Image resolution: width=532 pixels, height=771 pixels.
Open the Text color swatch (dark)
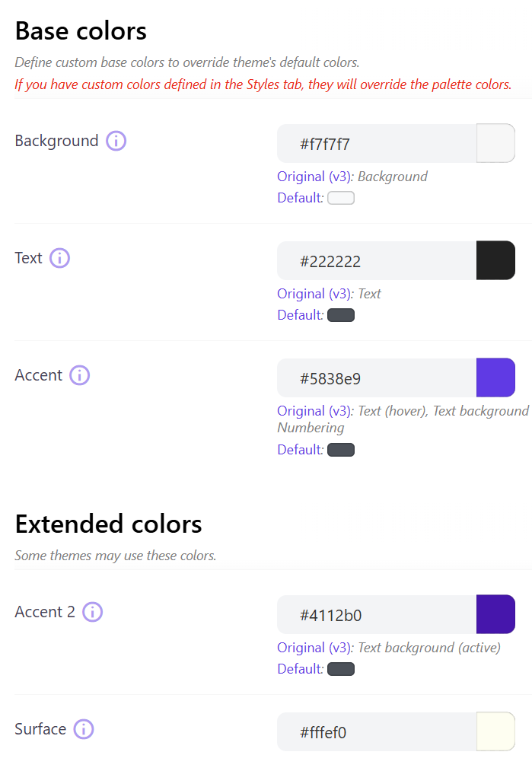pyautogui.click(x=495, y=260)
